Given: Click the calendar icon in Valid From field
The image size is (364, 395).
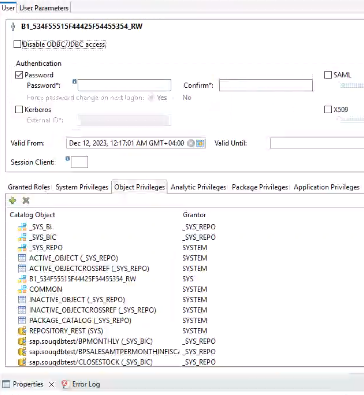Looking at the screenshot, I should [x=200, y=143].
